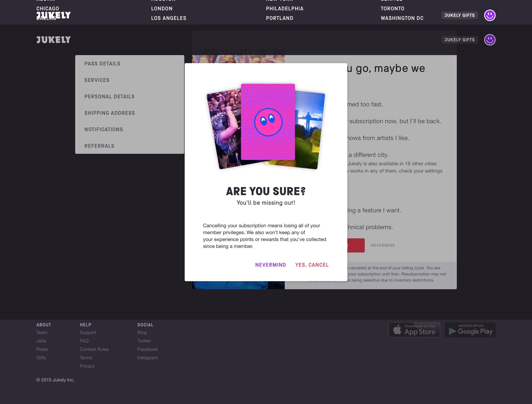The image size is (532, 404).
Task: Select Washington DC city link
Action: click(x=402, y=18)
